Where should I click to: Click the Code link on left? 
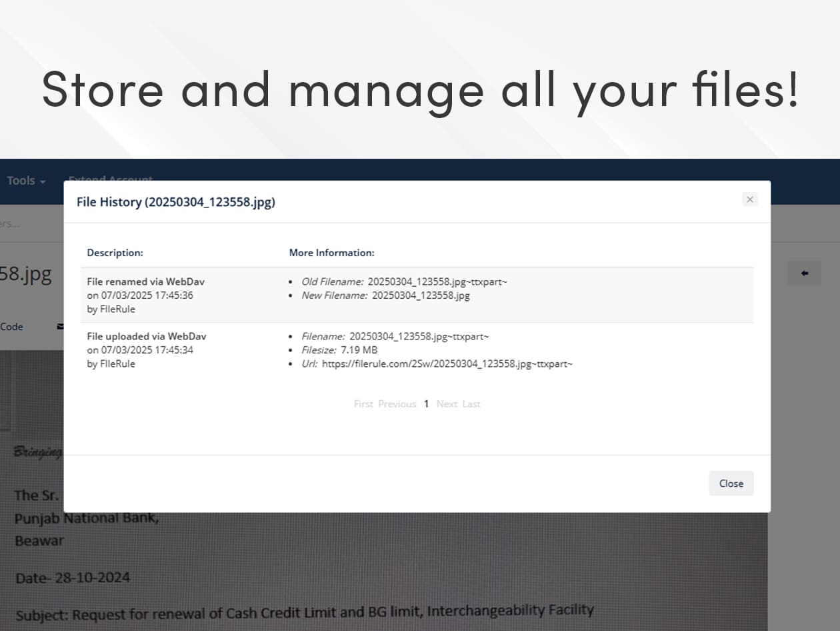click(x=12, y=327)
